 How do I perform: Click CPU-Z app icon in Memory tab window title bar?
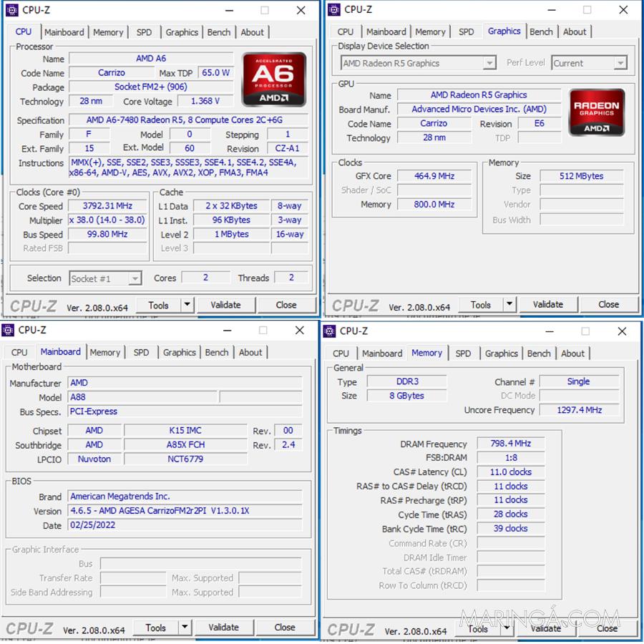tap(329, 331)
